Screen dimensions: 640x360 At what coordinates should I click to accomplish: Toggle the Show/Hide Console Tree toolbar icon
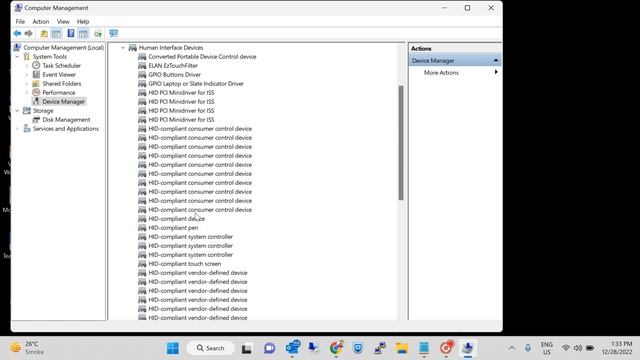pos(56,33)
